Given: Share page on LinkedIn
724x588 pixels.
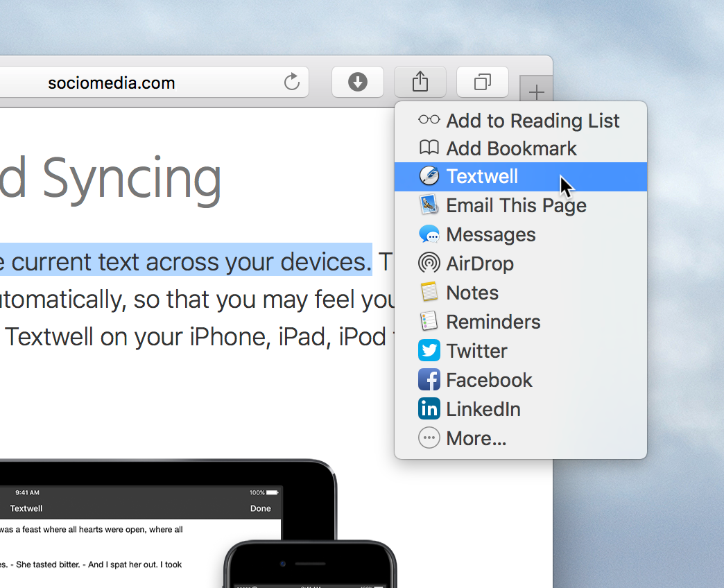Looking at the screenshot, I should coord(520,408).
